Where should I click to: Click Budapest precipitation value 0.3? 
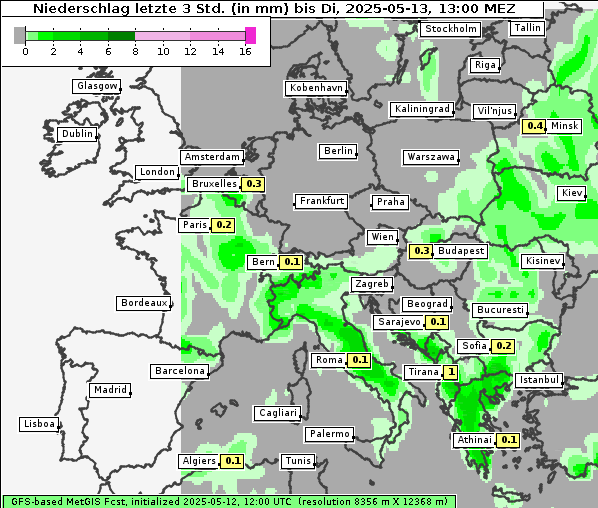click(x=421, y=251)
